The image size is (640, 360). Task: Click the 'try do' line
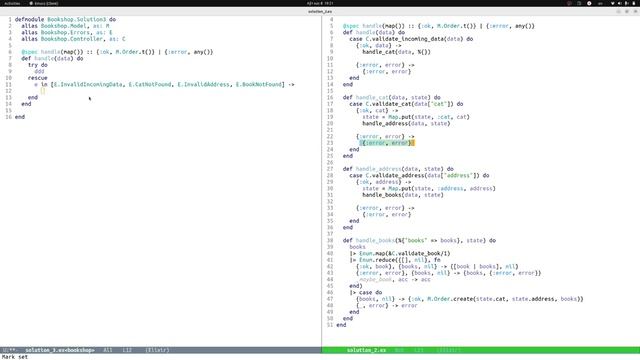click(38, 65)
